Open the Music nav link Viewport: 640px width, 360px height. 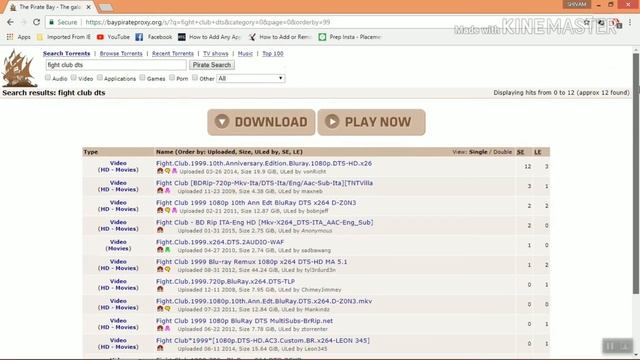click(x=245, y=53)
